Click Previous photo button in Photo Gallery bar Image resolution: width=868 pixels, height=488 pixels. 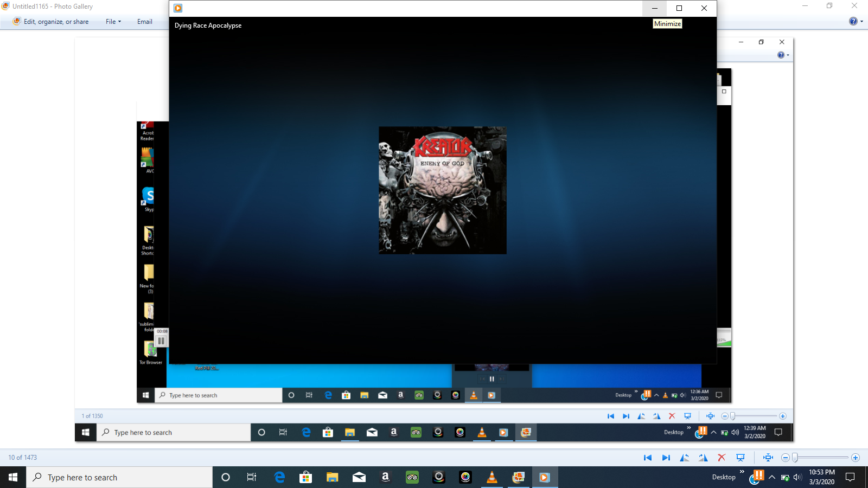coord(648,458)
